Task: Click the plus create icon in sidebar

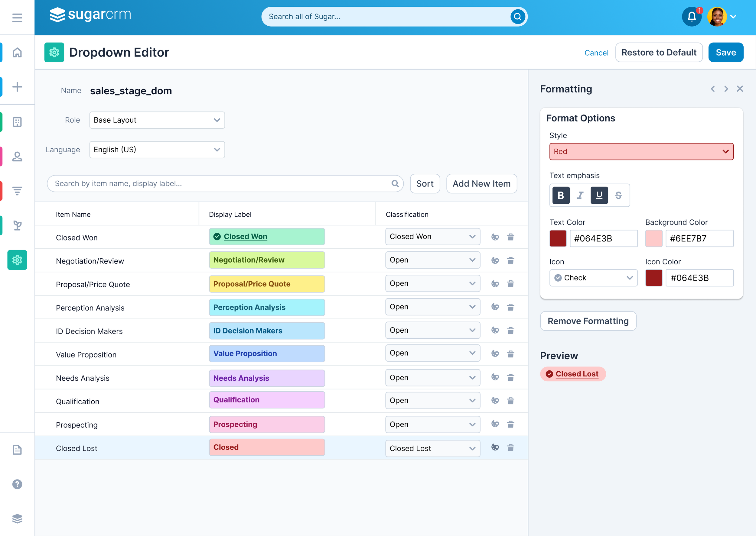Action: point(17,87)
